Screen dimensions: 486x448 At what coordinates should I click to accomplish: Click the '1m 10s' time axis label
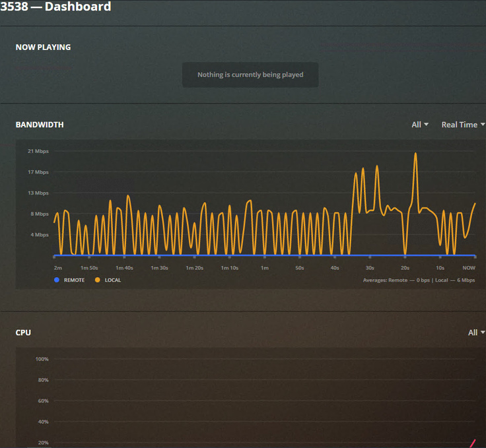(229, 268)
